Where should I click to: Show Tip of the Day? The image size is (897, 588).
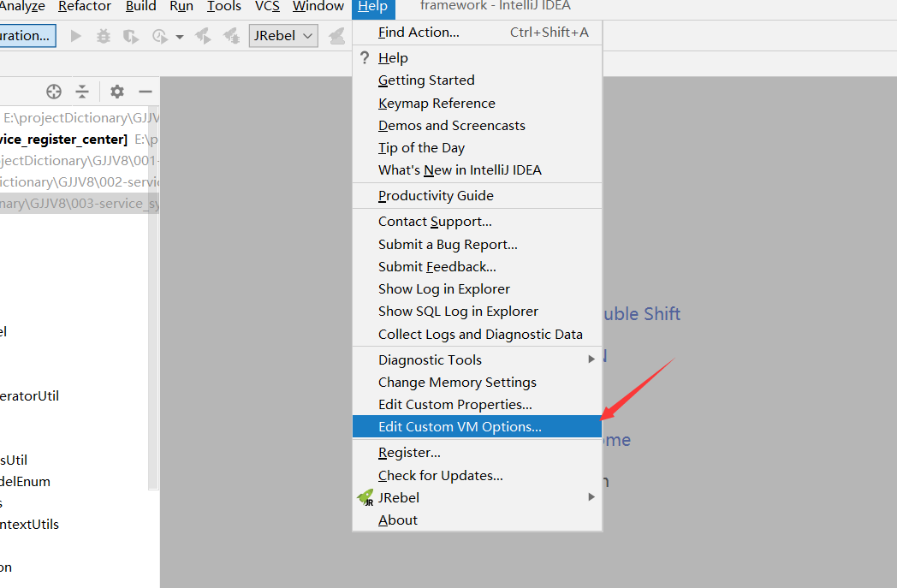click(477, 147)
